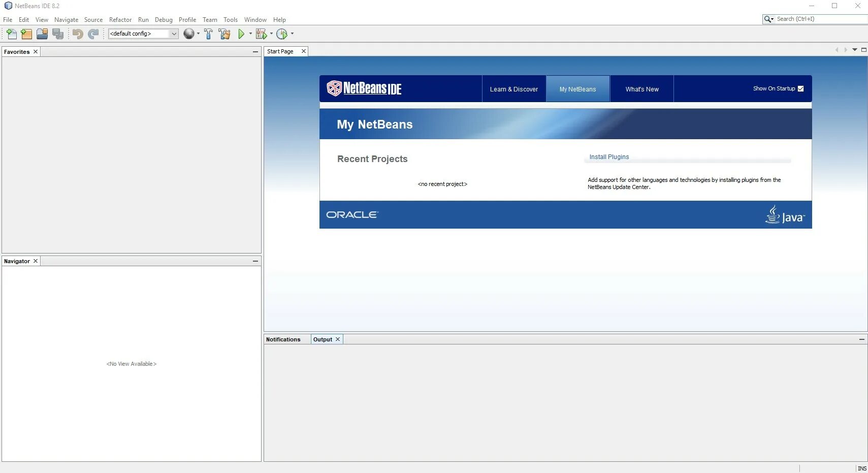This screenshot has height=473, width=868.
Task: Click the search magnifier icon
Action: click(768, 19)
